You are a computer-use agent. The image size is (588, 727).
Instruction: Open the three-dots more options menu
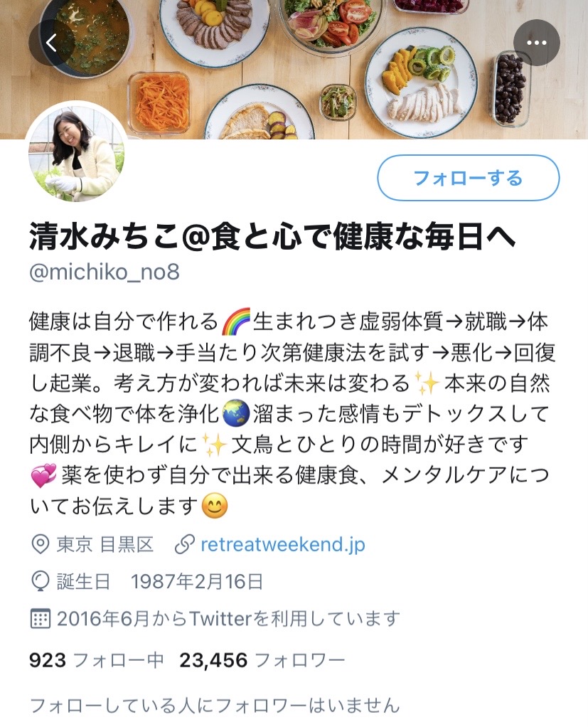click(537, 43)
